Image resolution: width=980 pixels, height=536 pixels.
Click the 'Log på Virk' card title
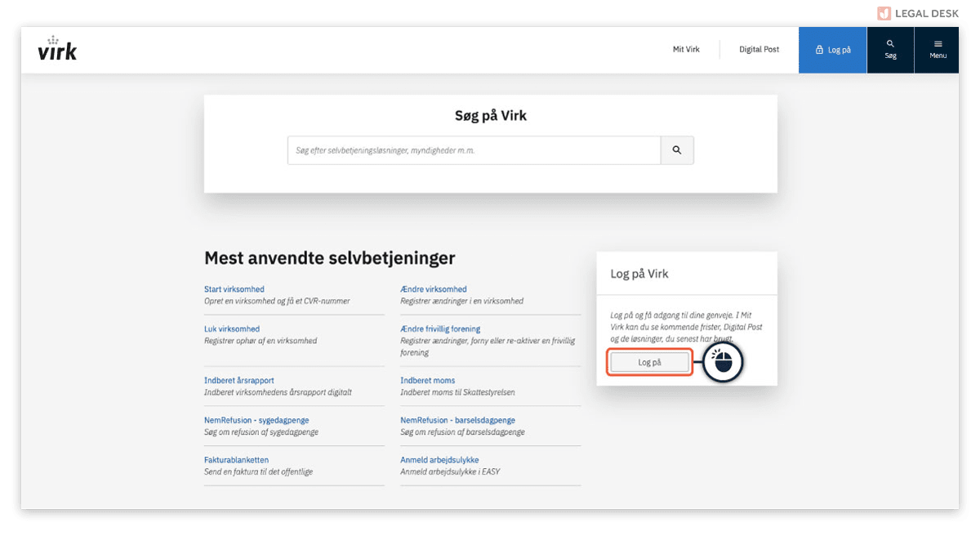639,274
